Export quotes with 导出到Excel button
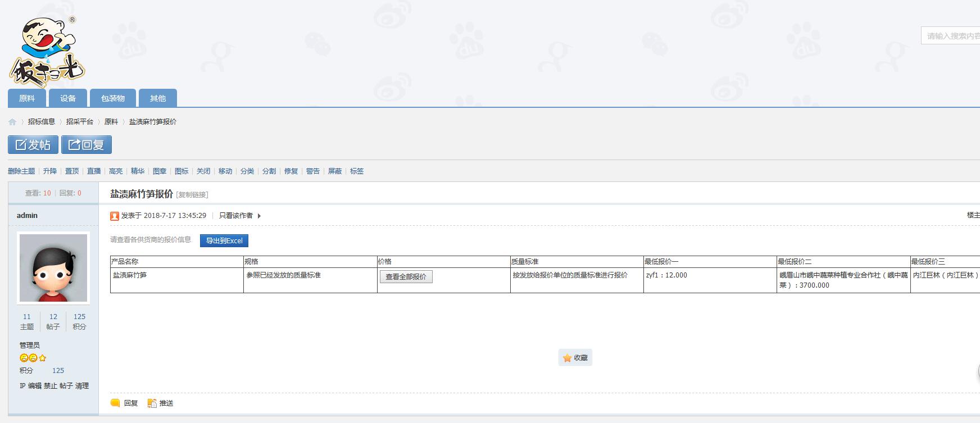980x423 pixels. [x=224, y=241]
